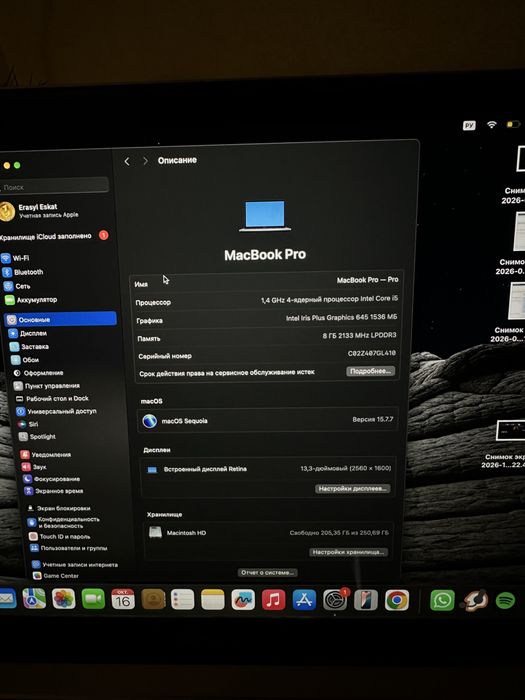Click the back arrow in the header

[x=127, y=161]
